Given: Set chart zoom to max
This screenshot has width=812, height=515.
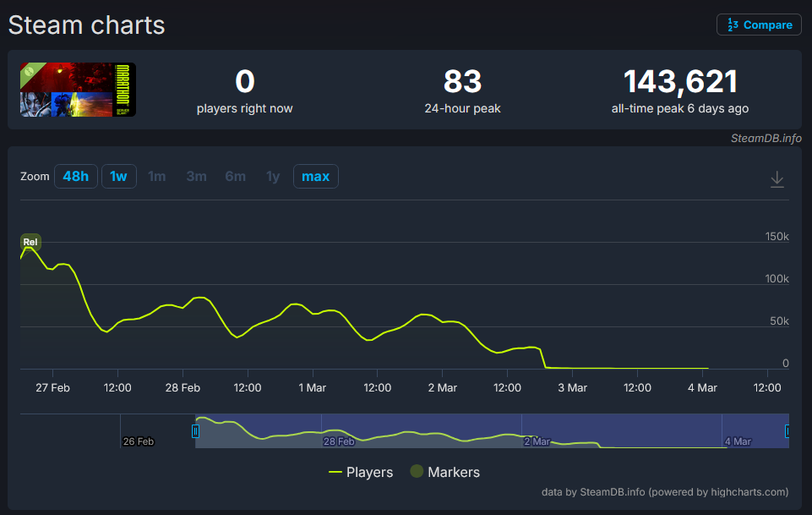Looking at the screenshot, I should (315, 176).
